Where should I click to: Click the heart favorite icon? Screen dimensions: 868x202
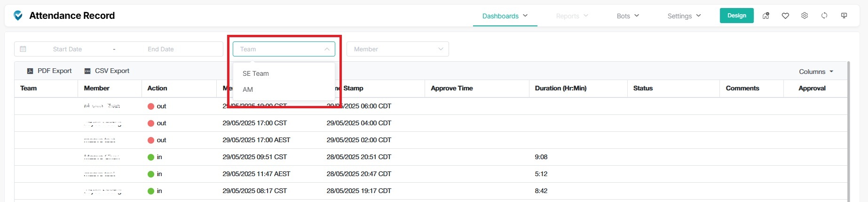pos(785,16)
